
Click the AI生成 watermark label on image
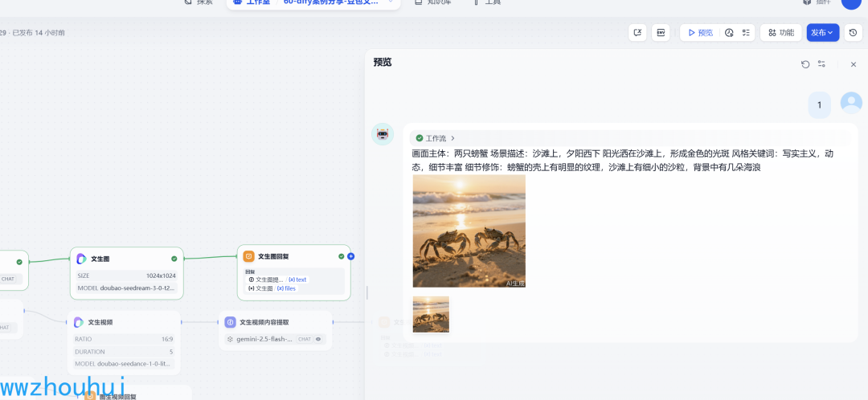[515, 284]
